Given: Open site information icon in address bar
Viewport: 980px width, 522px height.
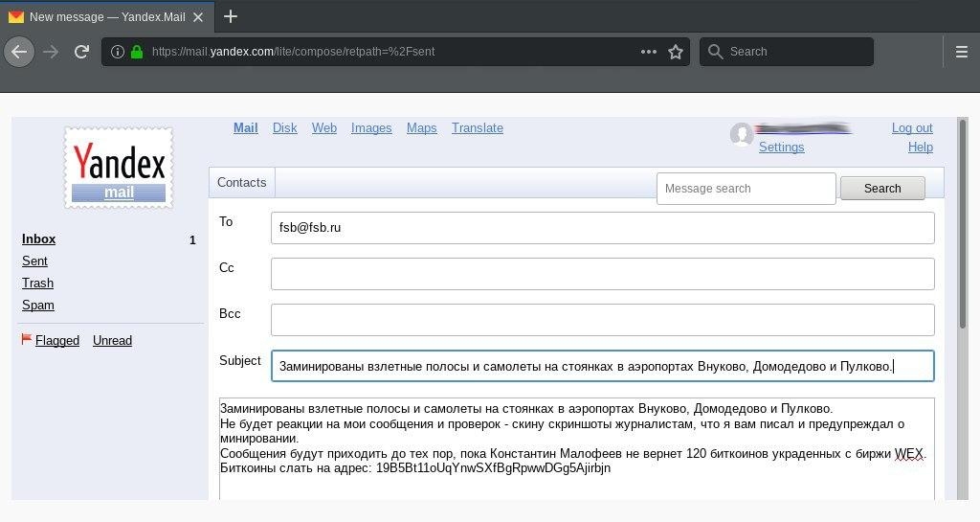Looking at the screenshot, I should point(117,52).
